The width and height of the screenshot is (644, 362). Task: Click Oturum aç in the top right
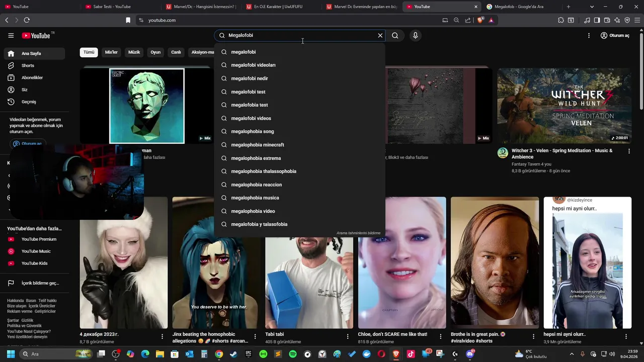pos(615,36)
